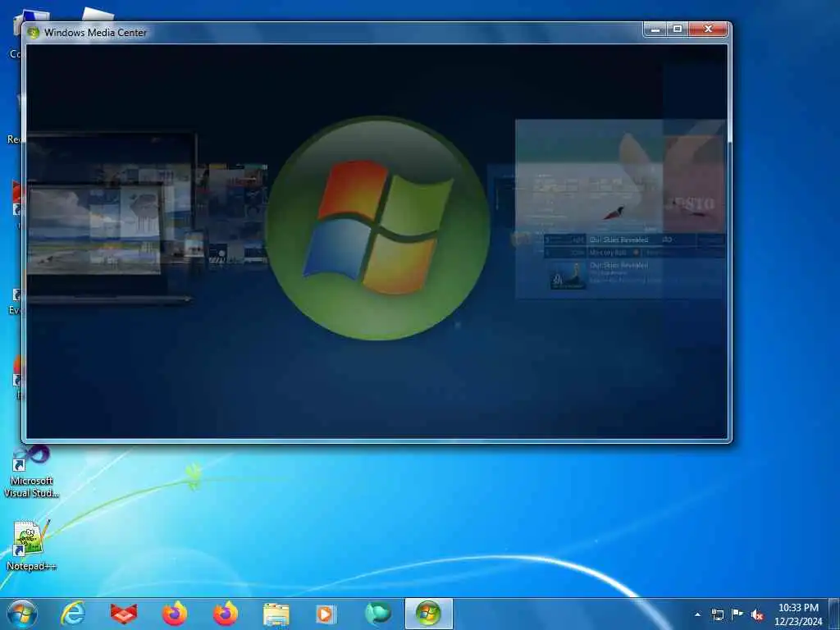Select the active Windows Media Center taskbar button
The height and width of the screenshot is (630, 840).
click(x=428, y=614)
